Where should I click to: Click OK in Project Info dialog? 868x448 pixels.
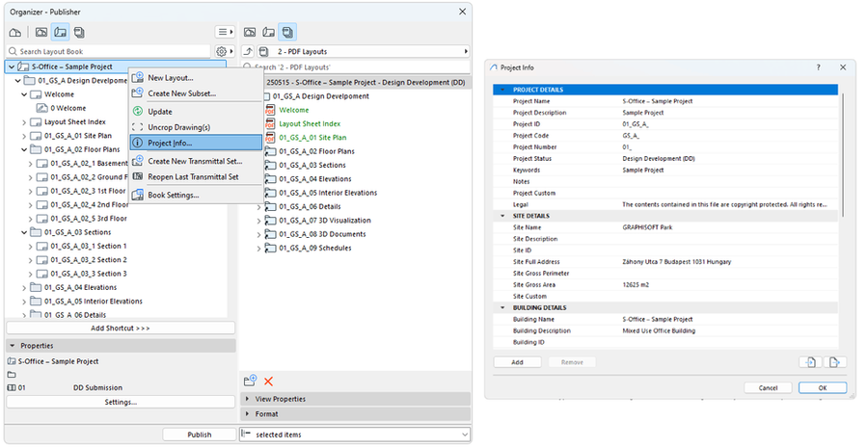click(822, 387)
